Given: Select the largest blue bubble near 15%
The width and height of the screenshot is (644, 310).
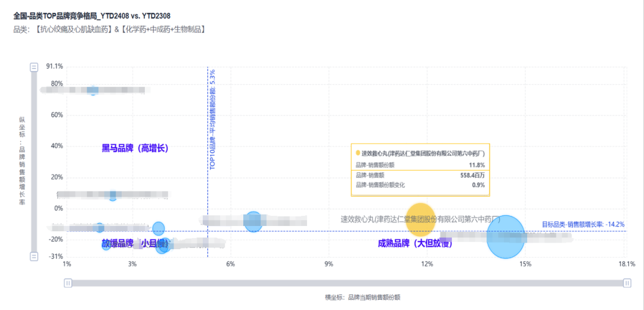Looking at the screenshot, I should tap(506, 237).
